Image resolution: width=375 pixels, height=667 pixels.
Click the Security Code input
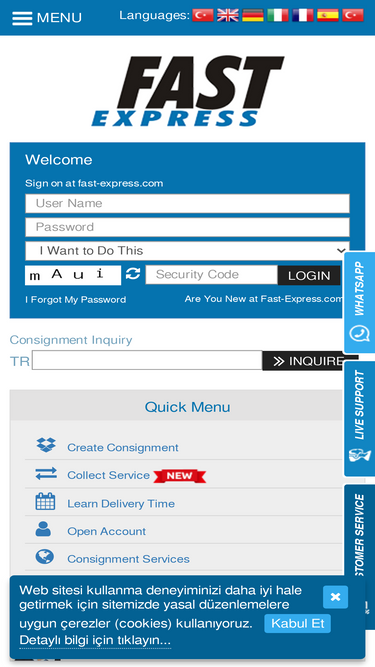pyautogui.click(x=212, y=275)
